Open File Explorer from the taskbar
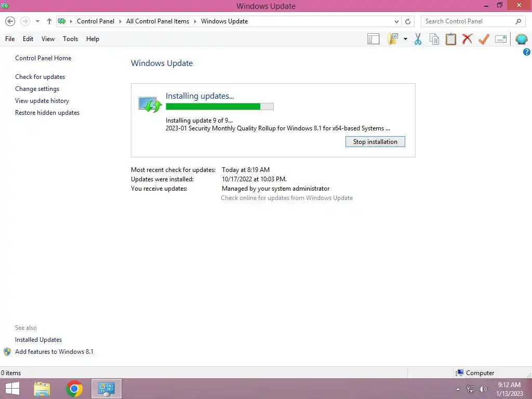This screenshot has width=532, height=399. 42,389
